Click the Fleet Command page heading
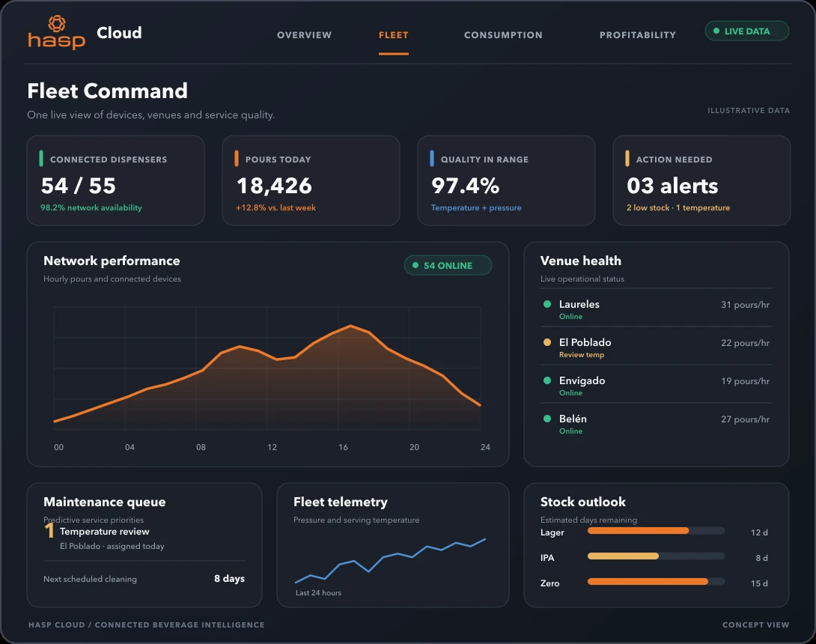Viewport: 816px width, 644px height. 107,91
